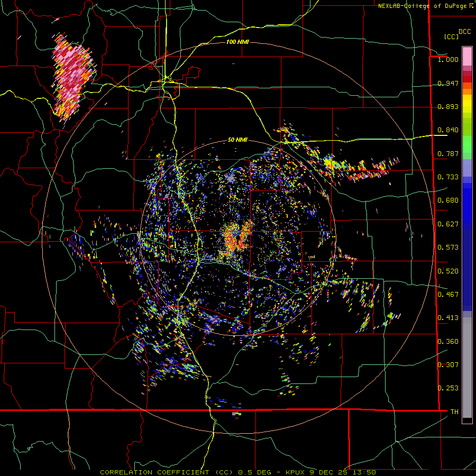Click the 100 NMI range ring label
This screenshot has width=476, height=476.
coord(237,42)
